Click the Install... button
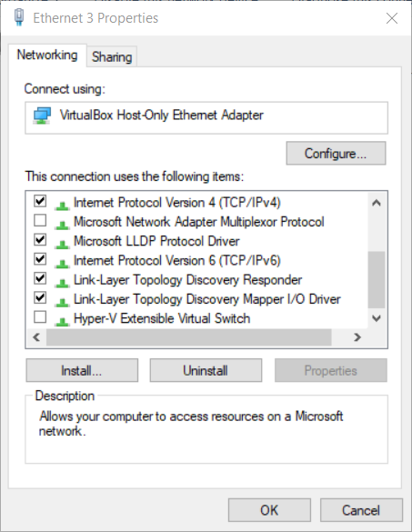 click(x=82, y=370)
